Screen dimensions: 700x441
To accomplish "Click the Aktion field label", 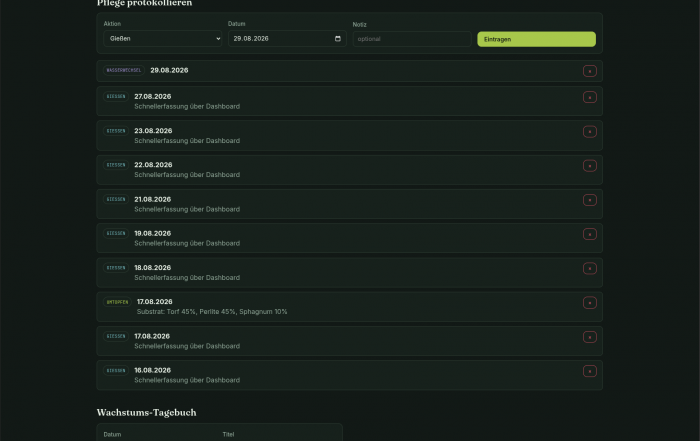I will click(x=112, y=24).
